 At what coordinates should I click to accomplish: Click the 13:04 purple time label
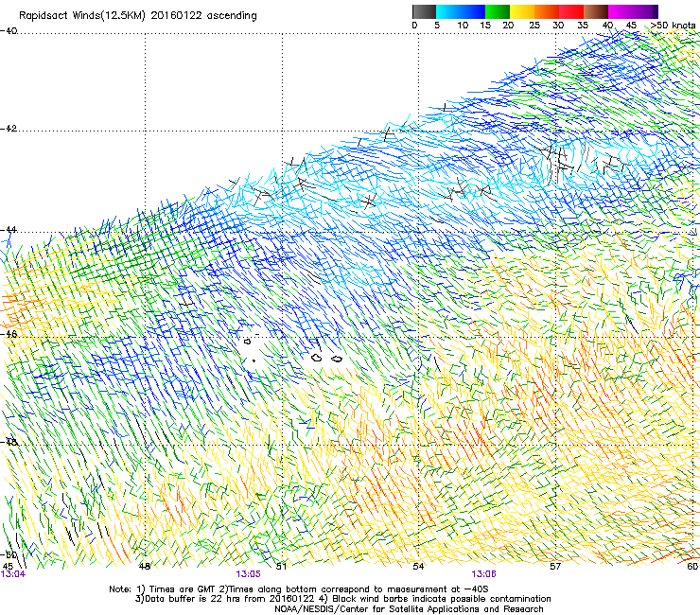(x=13, y=574)
